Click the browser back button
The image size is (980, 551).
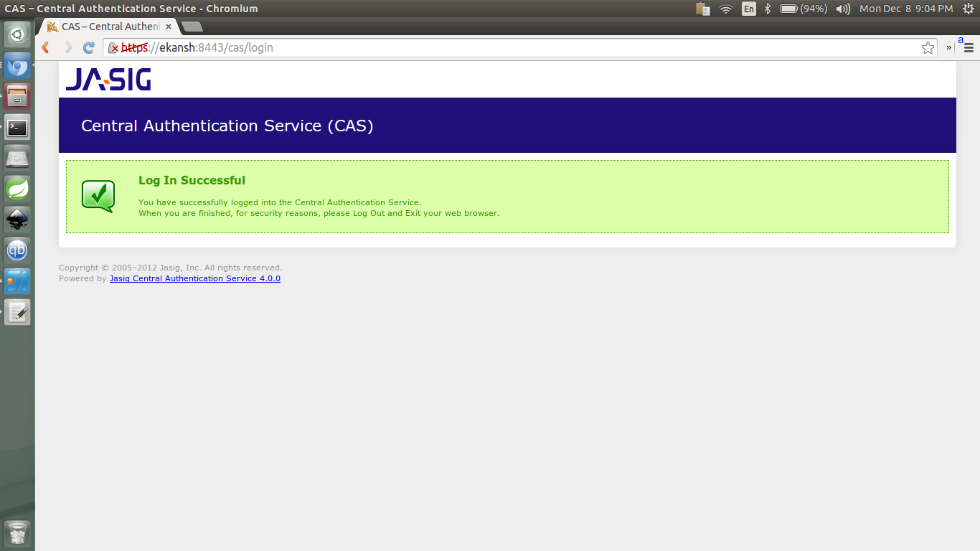44,47
